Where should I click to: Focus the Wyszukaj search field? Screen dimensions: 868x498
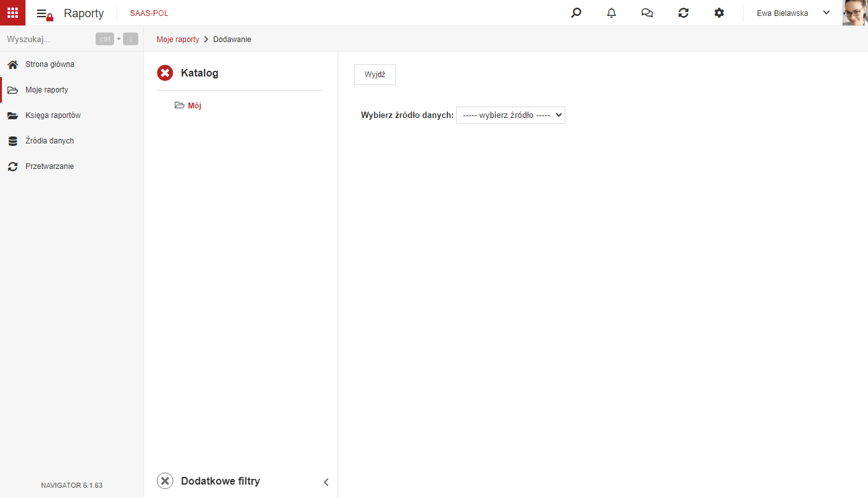coord(48,40)
